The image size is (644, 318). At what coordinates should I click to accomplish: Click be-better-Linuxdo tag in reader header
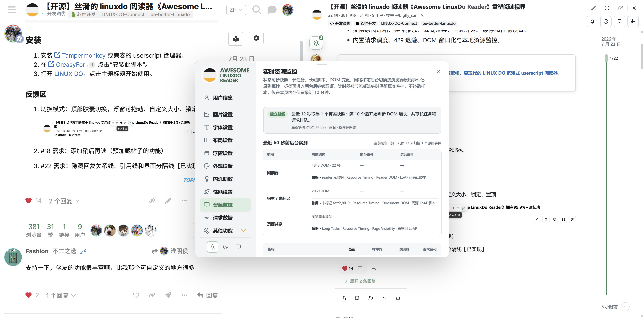pos(439,23)
